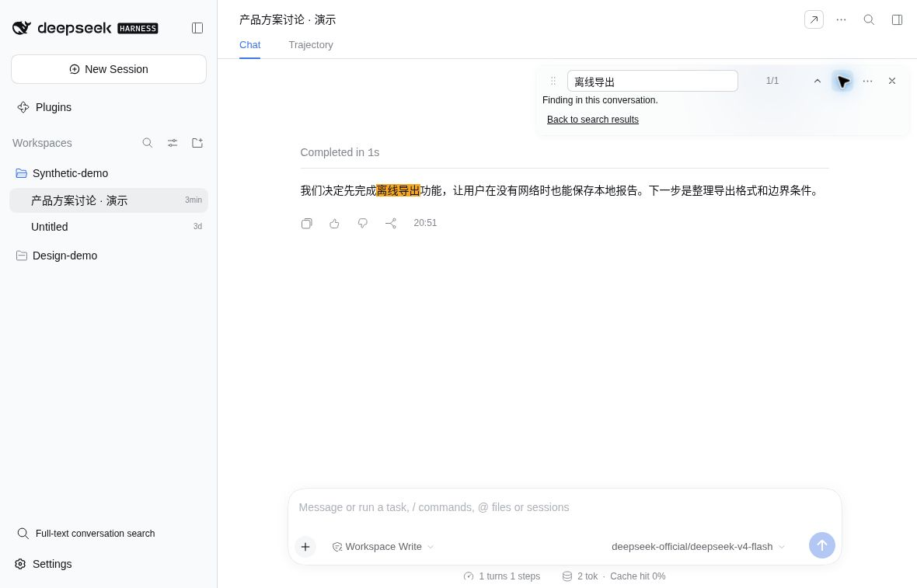This screenshot has height=588, width=917.
Task: Click the Completed in 1s label
Action: [340, 152]
